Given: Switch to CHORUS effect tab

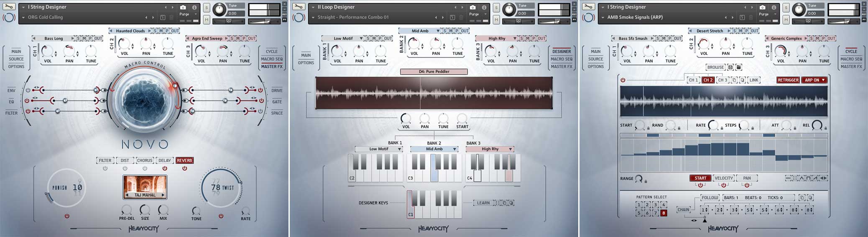Looking at the screenshot, I should coord(145,160).
